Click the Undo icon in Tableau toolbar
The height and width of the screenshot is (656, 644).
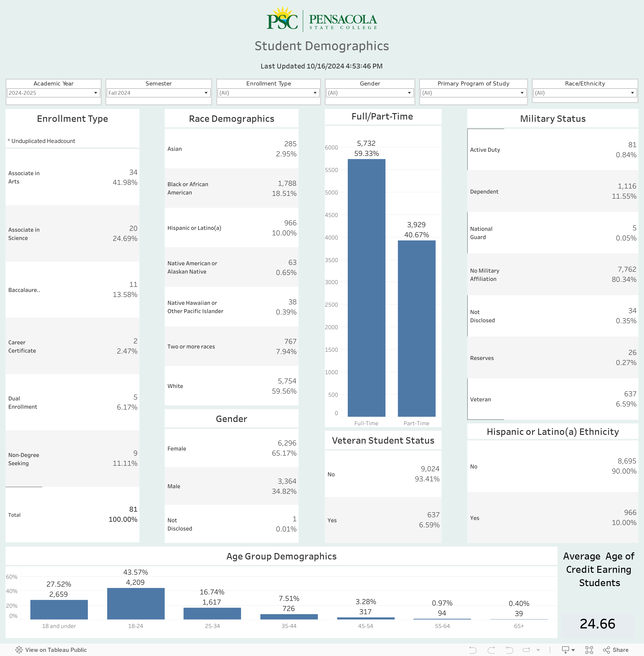coord(472,650)
